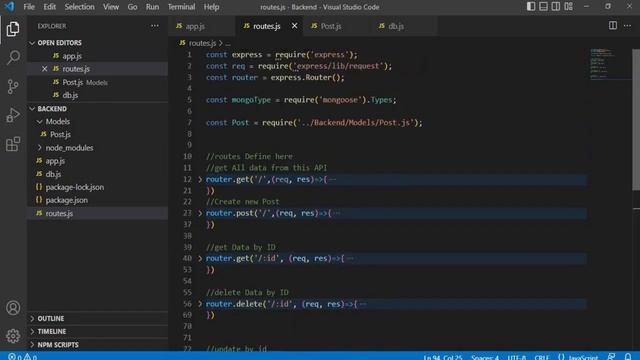This screenshot has width=640, height=360.
Task: Open the Help menu
Action: tap(211, 7)
